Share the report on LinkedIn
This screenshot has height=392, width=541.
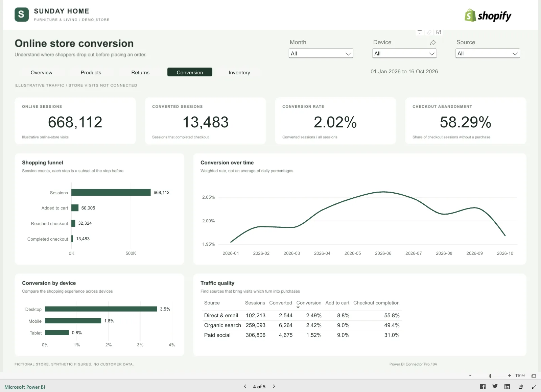tap(507, 387)
